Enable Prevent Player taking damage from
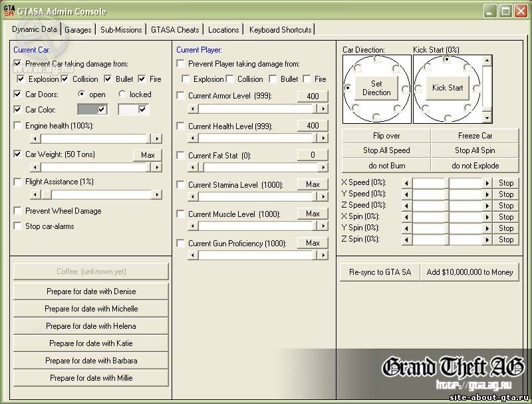 [x=180, y=63]
